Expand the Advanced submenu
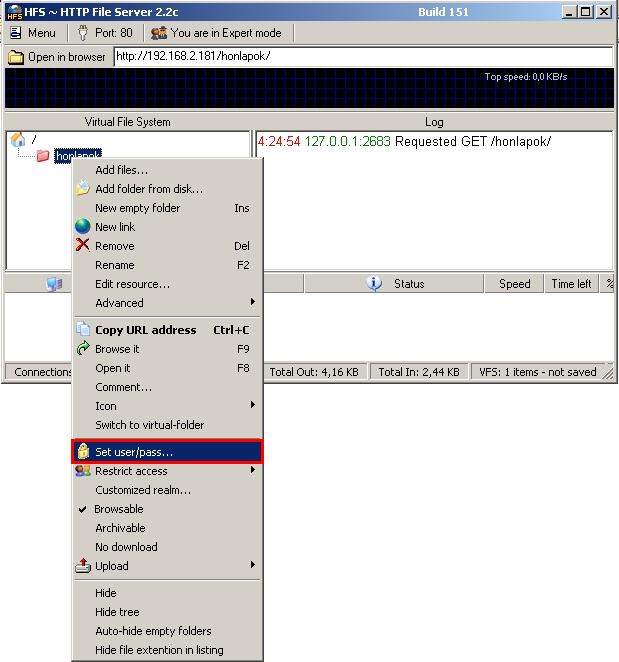The width and height of the screenshot is (619, 662). coord(167,303)
